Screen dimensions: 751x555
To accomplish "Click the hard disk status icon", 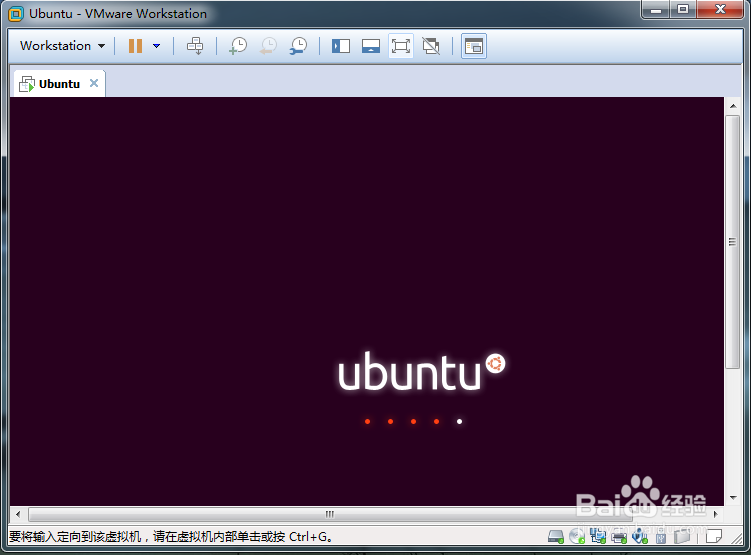I will pyautogui.click(x=556, y=536).
